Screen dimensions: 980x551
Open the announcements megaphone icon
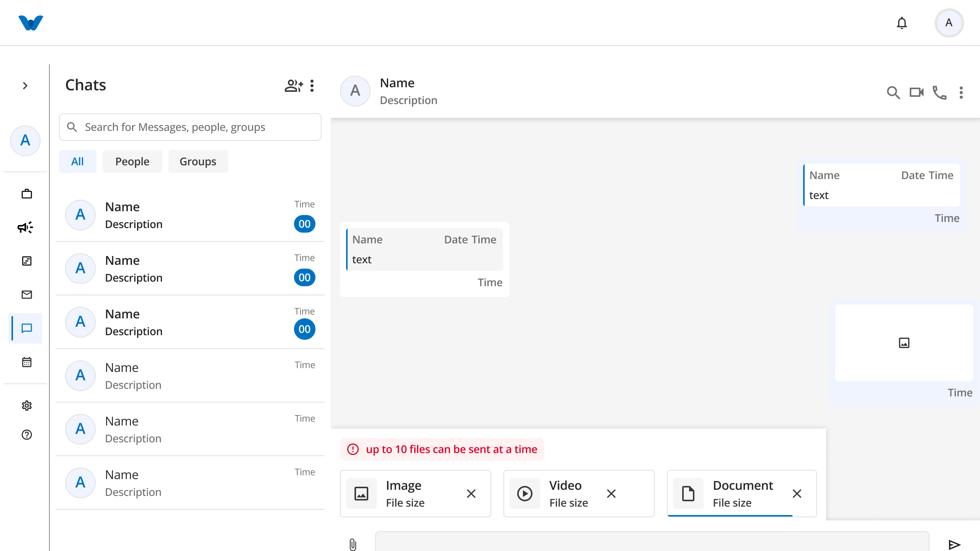coord(25,227)
